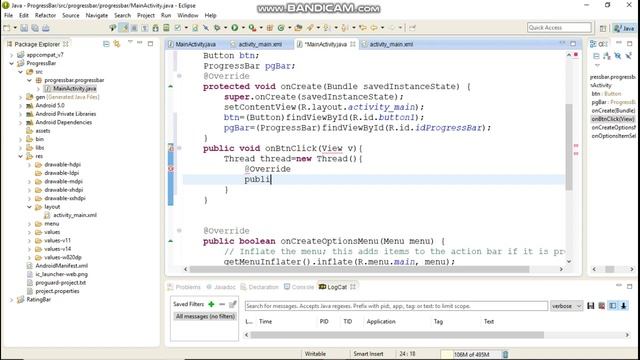The height and width of the screenshot is (360, 640).
Task: Click the Print toolbar icon
Action: 46,28
